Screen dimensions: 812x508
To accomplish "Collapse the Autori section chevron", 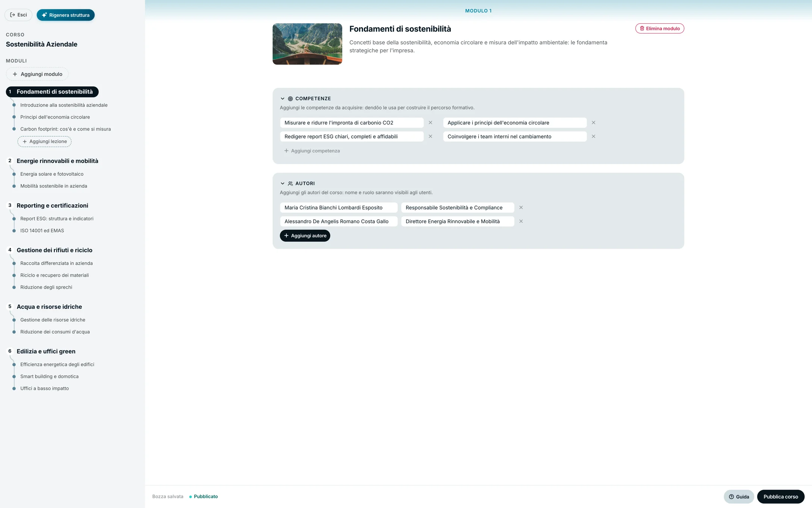I will tap(283, 184).
